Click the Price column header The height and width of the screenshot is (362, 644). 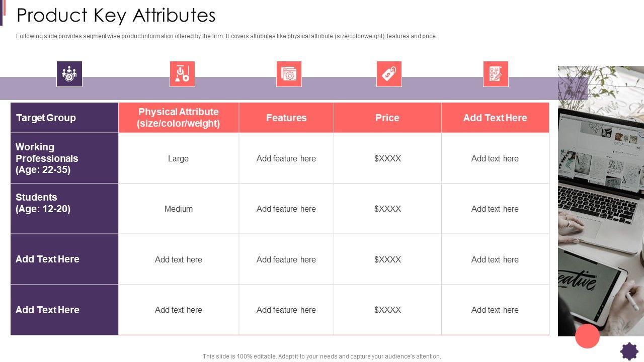click(387, 118)
